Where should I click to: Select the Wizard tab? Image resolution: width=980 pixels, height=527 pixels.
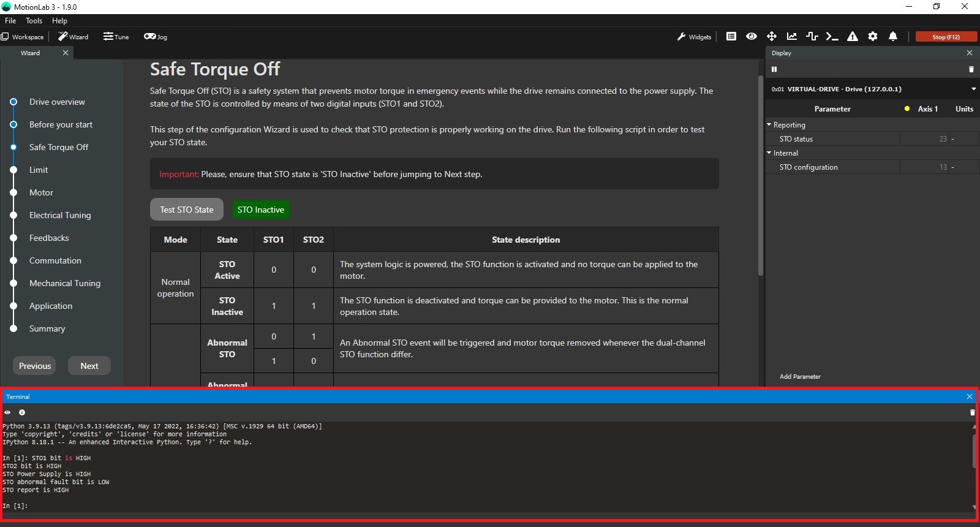tap(30, 53)
